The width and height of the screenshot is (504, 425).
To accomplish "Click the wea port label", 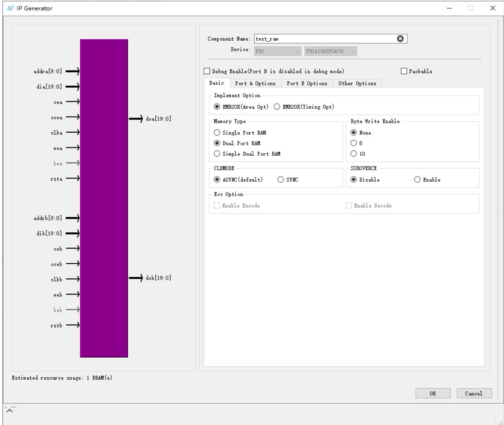I will coord(58,149).
